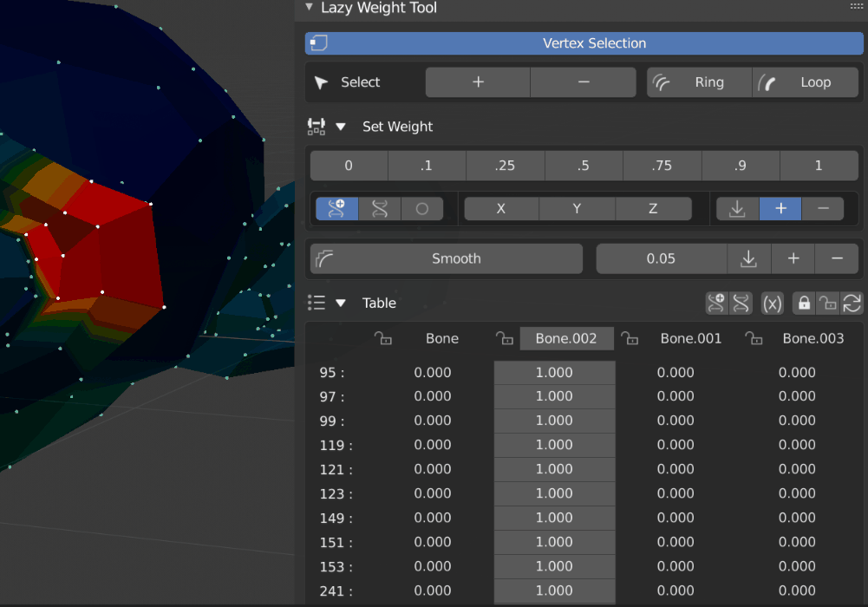The image size is (868, 607).
Task: Toggle the padlock next to Bone.002 column
Action: click(x=504, y=338)
